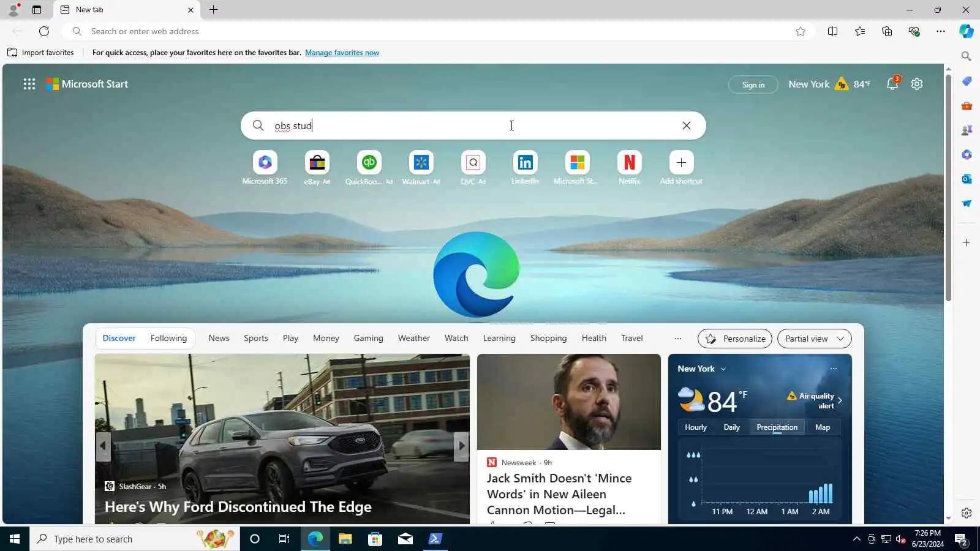980x551 pixels.
Task: Open the Air quality alert
Action: click(x=815, y=400)
